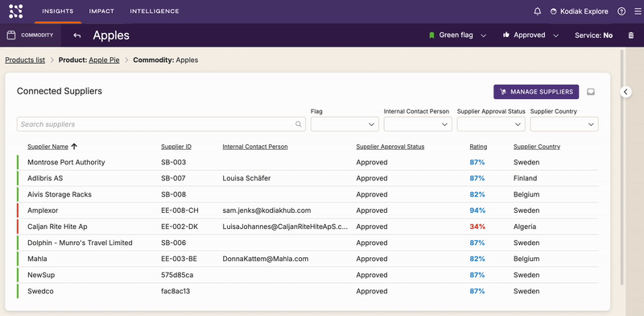This screenshot has height=316, width=644.
Task: Click the Kodiak Explore account icon
Action: pyautogui.click(x=553, y=11)
